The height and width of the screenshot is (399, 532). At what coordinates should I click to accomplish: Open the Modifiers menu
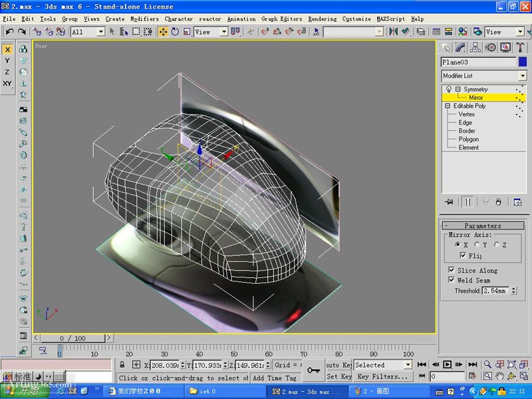[x=144, y=19]
